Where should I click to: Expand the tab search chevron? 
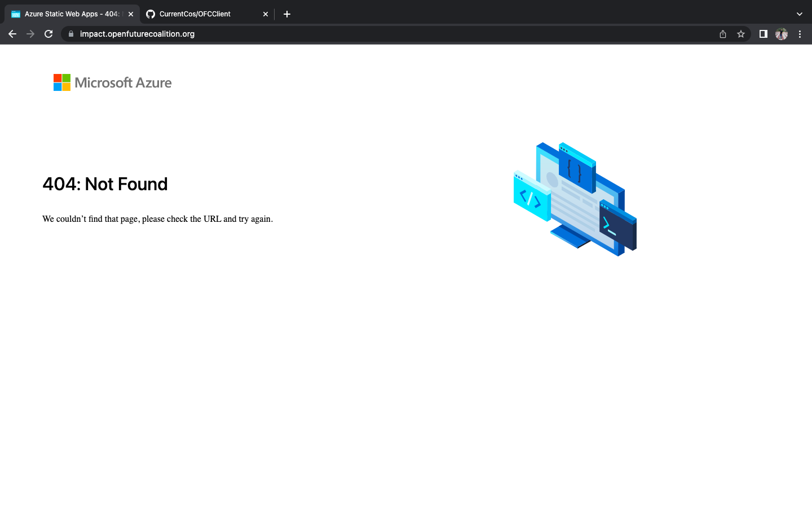pos(799,14)
